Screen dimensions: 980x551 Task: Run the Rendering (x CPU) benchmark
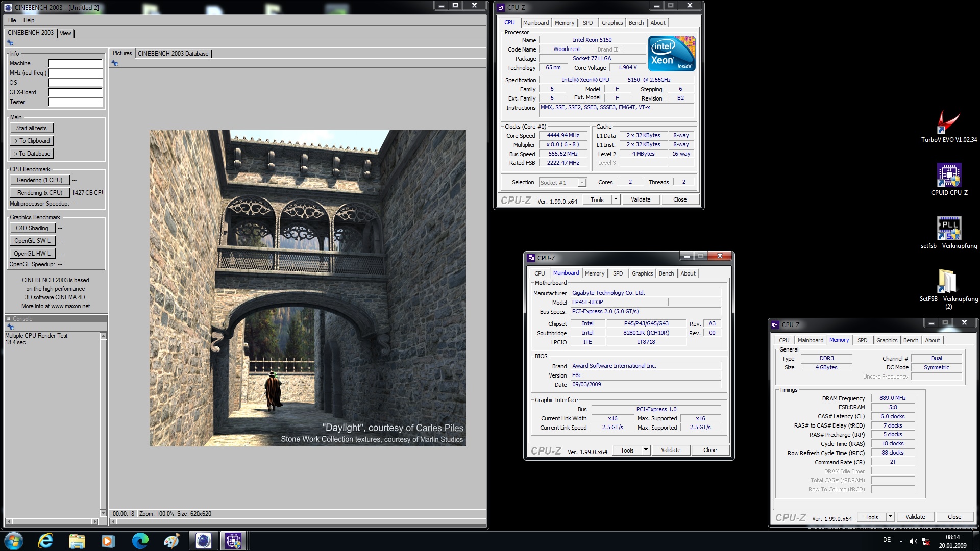click(39, 193)
